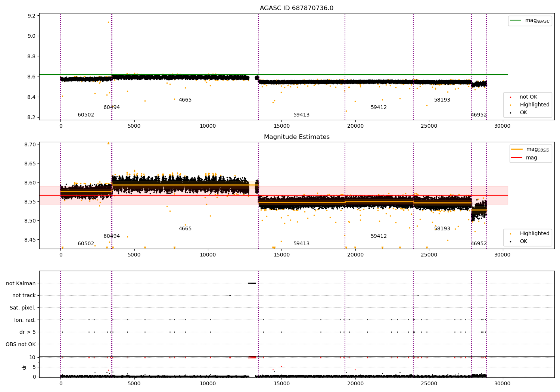The image size is (560, 392).
Task: Click the 20000 x-tick of the middle plot
Action: tap(355, 255)
